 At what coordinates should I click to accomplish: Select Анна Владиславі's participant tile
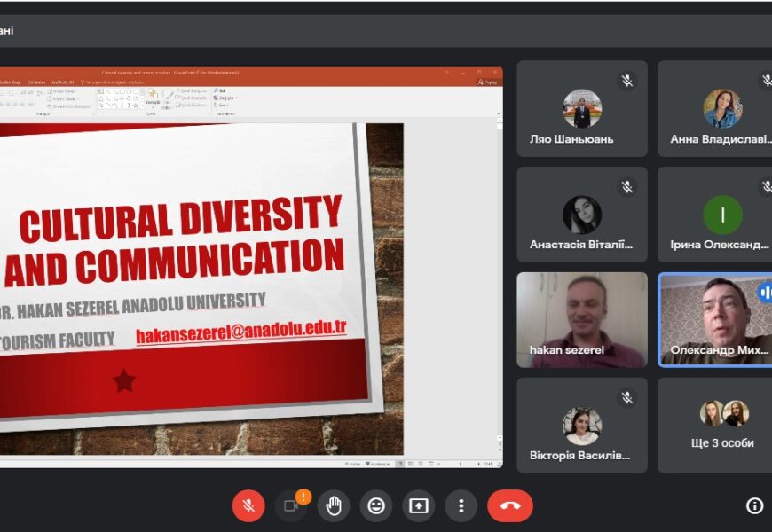[714, 109]
